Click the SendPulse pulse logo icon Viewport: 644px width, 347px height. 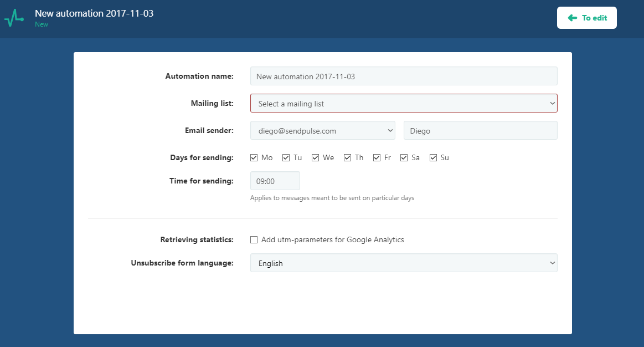pyautogui.click(x=14, y=18)
